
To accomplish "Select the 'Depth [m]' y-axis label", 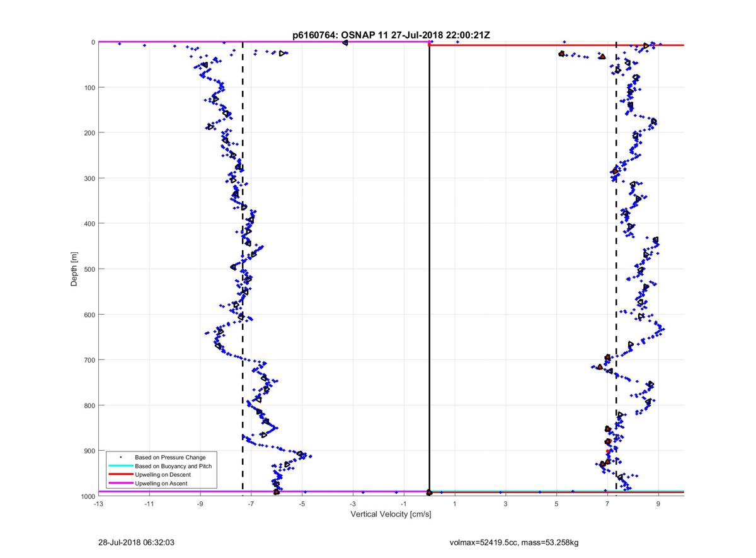I will coord(74,269).
